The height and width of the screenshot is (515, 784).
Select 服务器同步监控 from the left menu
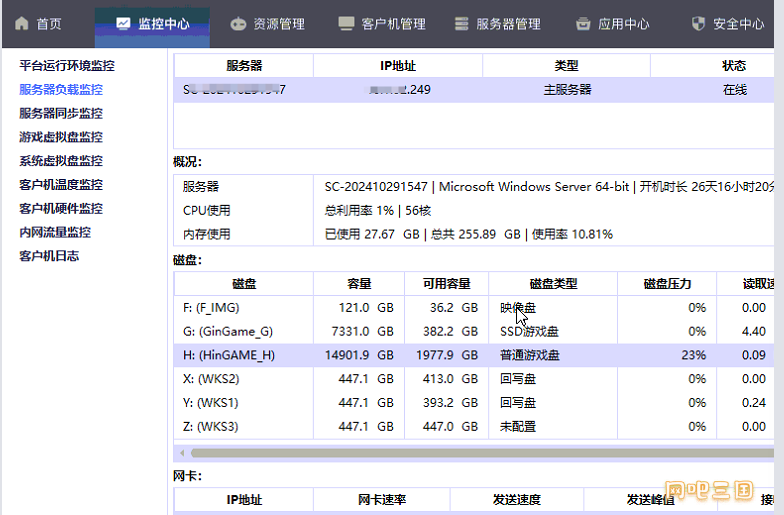[x=61, y=114]
